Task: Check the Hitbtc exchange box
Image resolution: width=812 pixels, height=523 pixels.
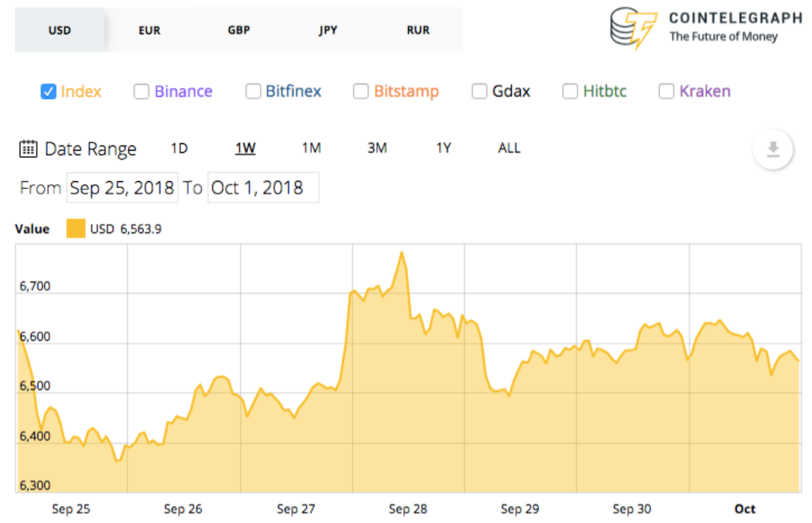Action: 569,91
